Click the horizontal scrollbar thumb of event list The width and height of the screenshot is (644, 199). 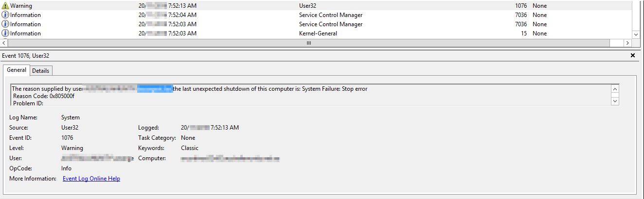coord(308,43)
